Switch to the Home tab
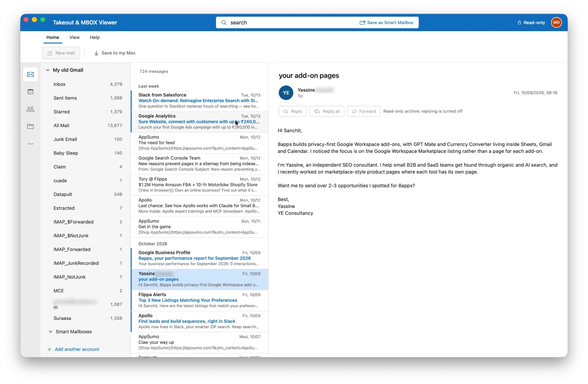Screen dimensions: 588x384 (53, 37)
